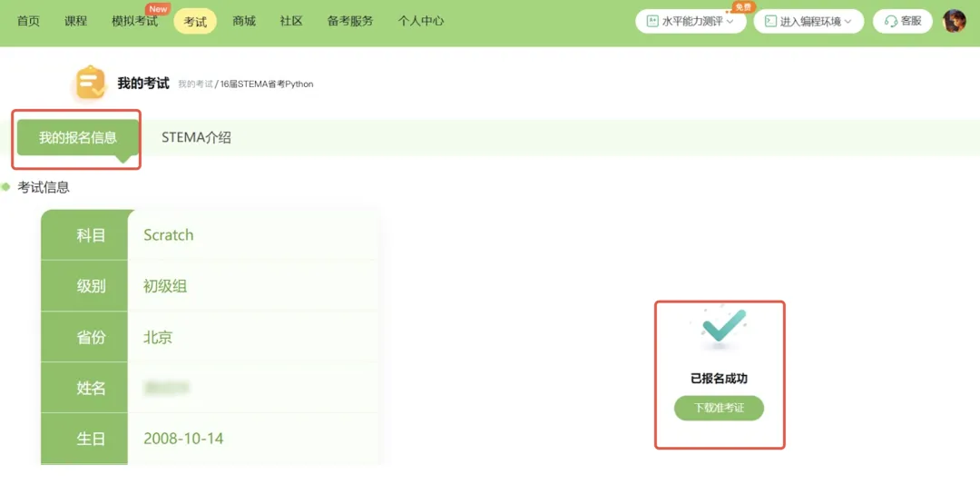Select the highlighted 考试 nav item
Image resolution: width=980 pixels, height=495 pixels.
click(x=195, y=22)
